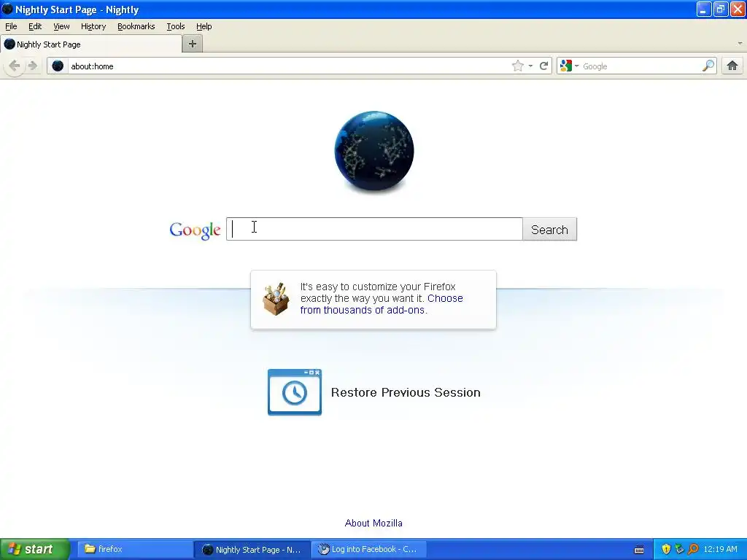Click the security shield tray icon

click(666, 549)
